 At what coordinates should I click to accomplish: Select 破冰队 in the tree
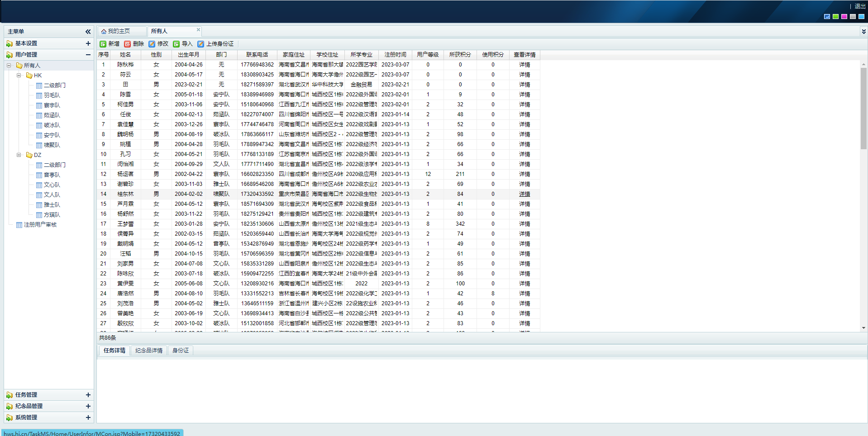pos(52,125)
